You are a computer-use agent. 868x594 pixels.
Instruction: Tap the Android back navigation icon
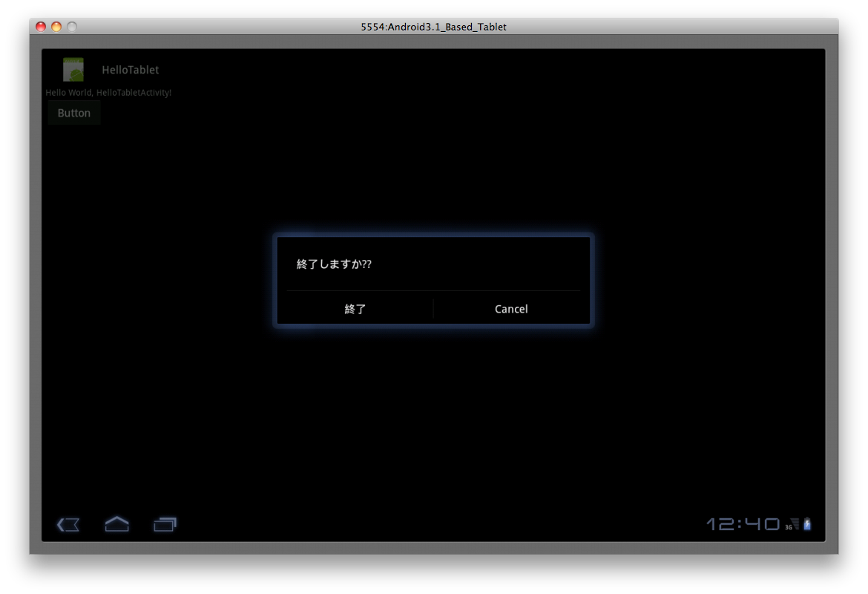pos(68,524)
